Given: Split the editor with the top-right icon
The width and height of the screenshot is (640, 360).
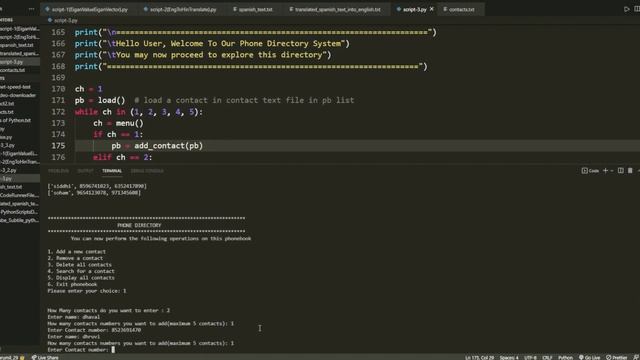Looking at the screenshot, I should pos(637,9).
